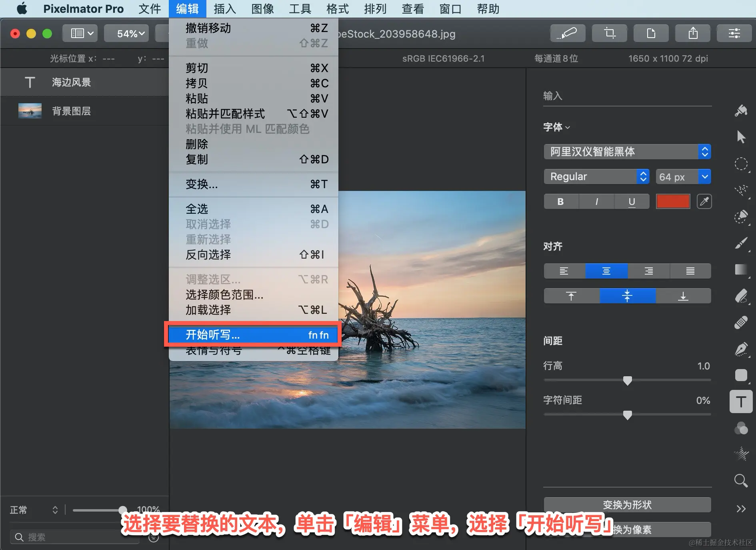Open the Apple menu

(22, 9)
